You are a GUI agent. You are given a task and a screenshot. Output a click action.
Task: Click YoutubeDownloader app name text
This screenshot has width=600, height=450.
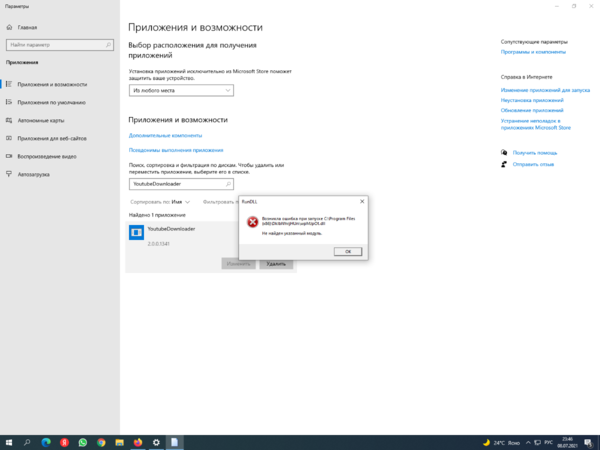171,229
